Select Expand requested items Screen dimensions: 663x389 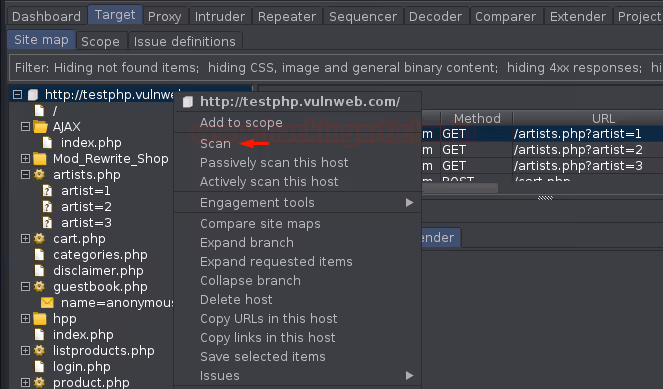(x=298, y=262)
